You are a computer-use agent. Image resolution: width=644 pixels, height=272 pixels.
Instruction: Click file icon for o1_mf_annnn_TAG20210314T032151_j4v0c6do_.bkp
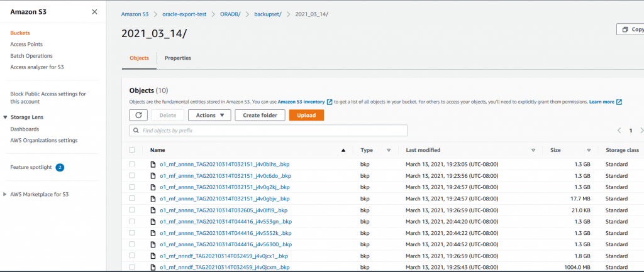[153, 176]
